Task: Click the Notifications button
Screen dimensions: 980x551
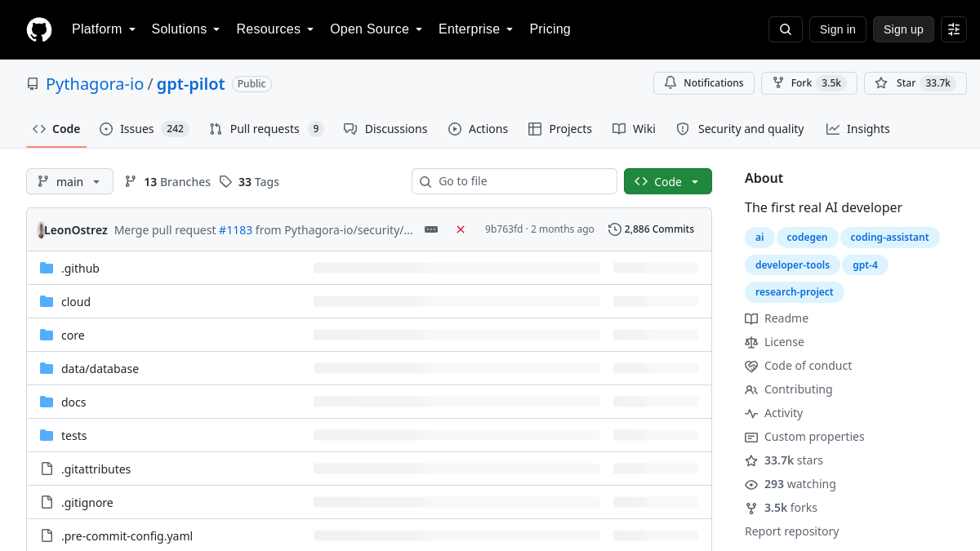Action: point(704,83)
